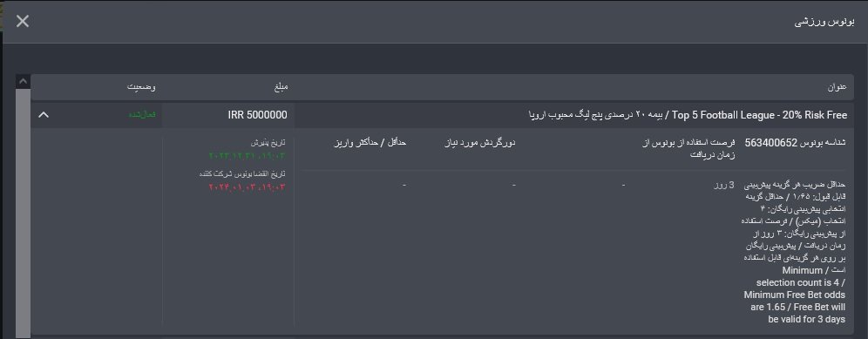Image resolution: width=868 pixels, height=339 pixels.
Task: Click the vertical scrollbar track
Action: pos(24,214)
